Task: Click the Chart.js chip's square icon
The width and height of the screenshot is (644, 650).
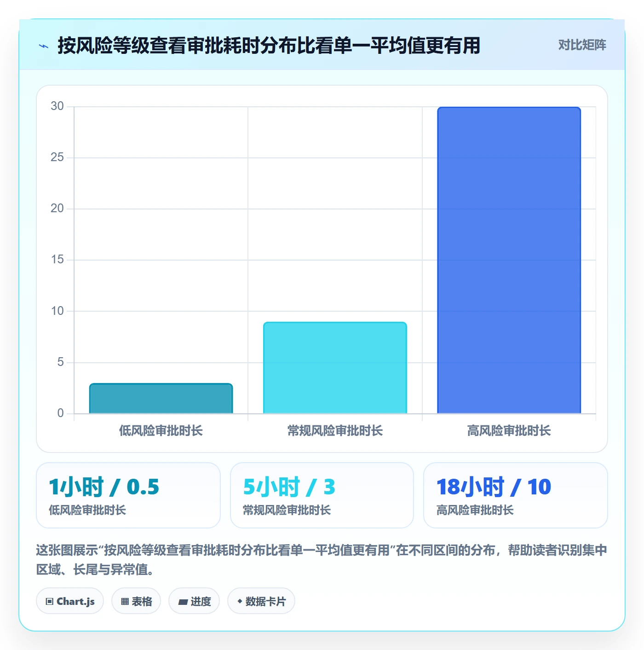Action: (50, 602)
